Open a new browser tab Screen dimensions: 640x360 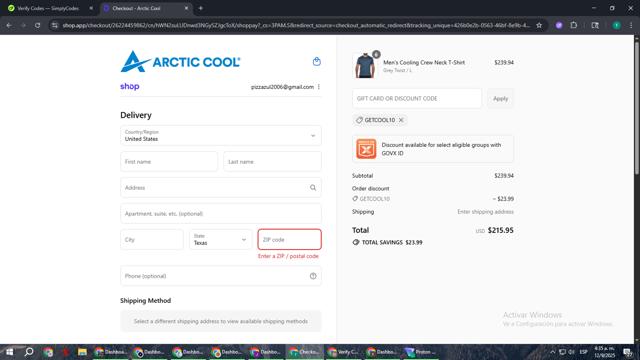click(200, 8)
